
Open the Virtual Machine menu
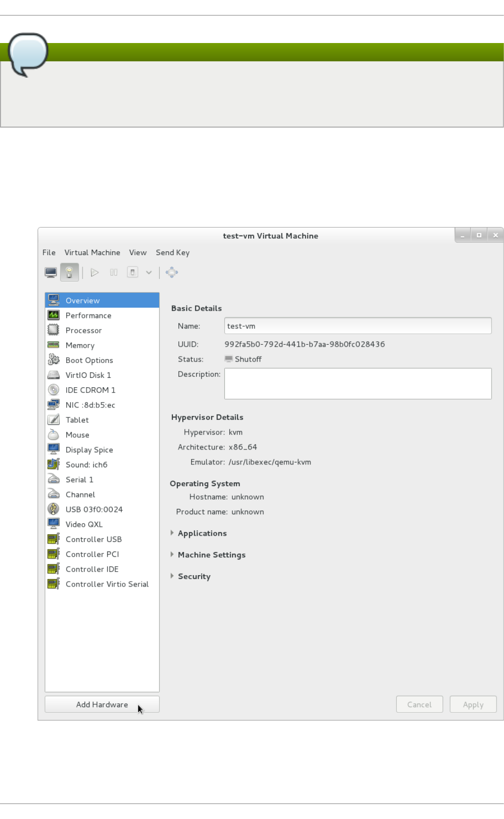[92, 252]
